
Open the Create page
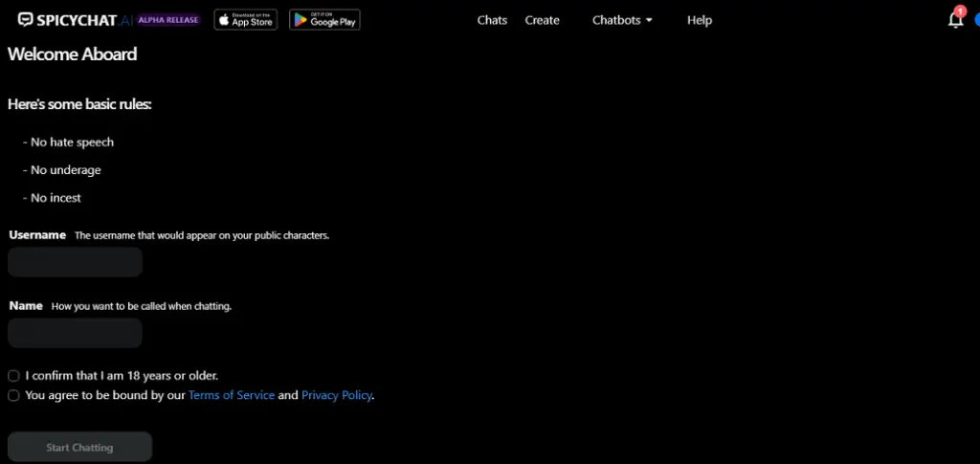point(542,20)
